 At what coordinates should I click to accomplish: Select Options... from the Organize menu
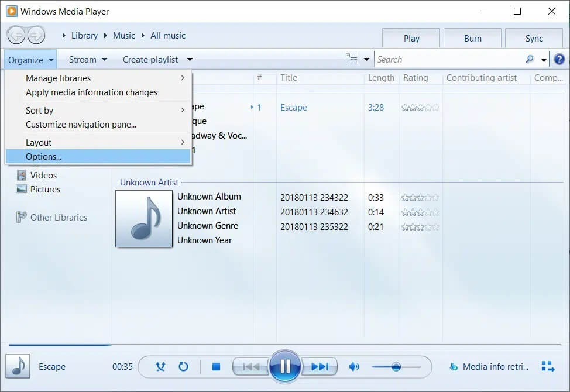[x=44, y=156]
